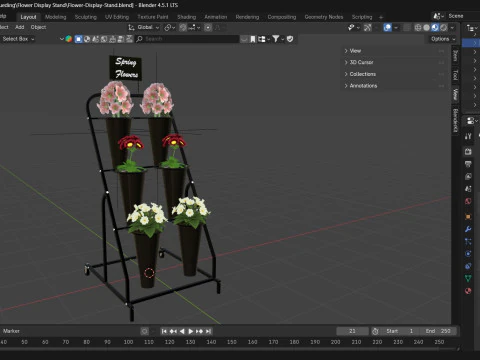The image size is (480, 360).
Task: Open the Global transform orientation dropdown
Action: click(x=144, y=27)
